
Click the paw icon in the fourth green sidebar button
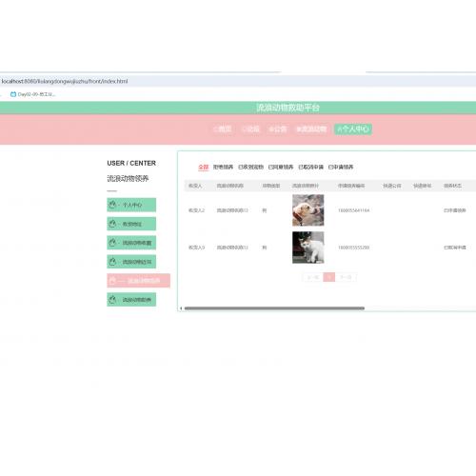[x=112, y=262]
